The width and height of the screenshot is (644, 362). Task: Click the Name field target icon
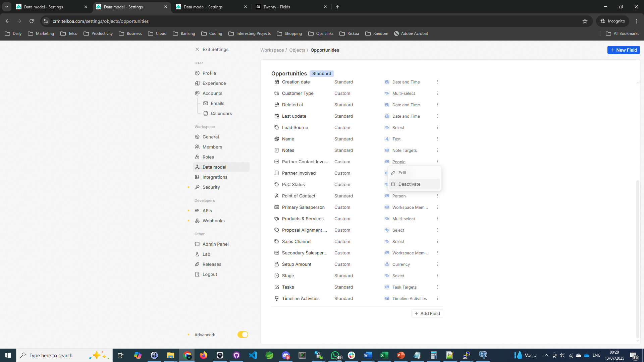(x=277, y=139)
